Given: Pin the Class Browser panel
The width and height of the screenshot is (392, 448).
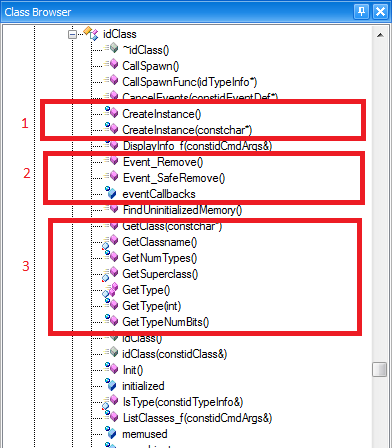Looking at the screenshot, I should (361, 12).
